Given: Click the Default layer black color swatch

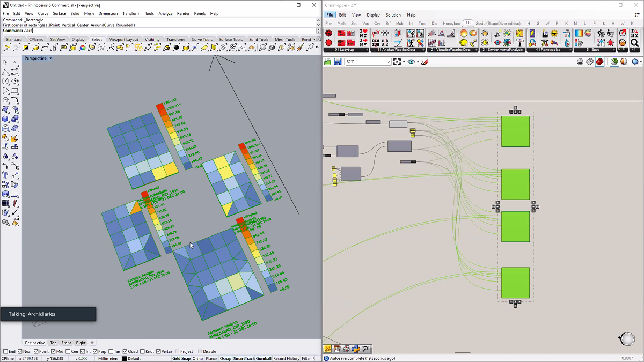Looking at the screenshot, I should point(125,359).
